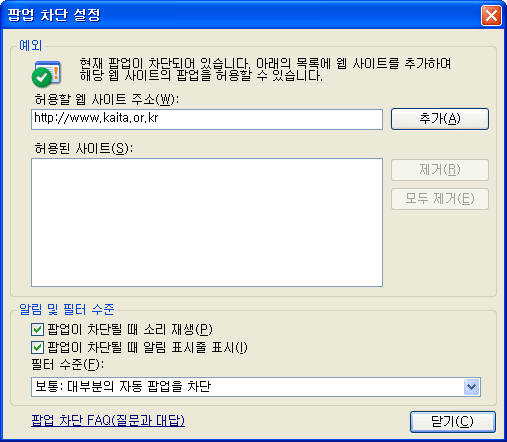Expand the filter level dropdown arrow
The height and width of the screenshot is (442, 507).
pos(471,387)
